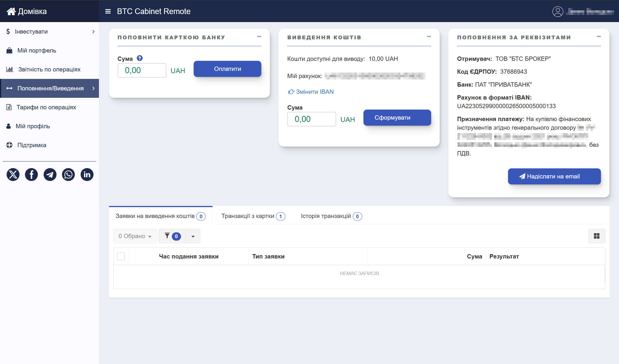The image size is (619, 364).
Task: Collapse the Поповнення за реквізитами card
Action: 599,37
